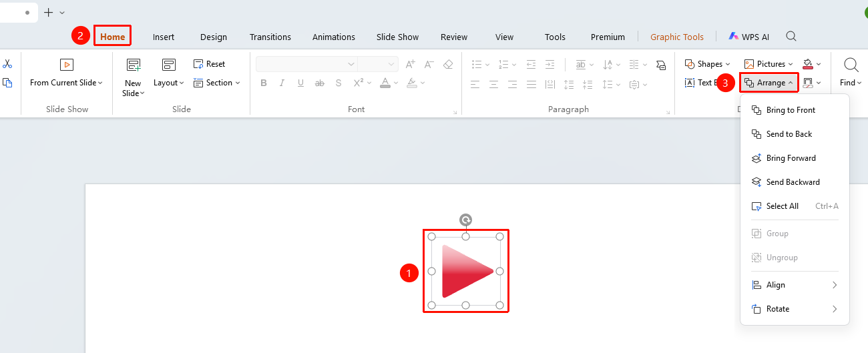Click the Underline text icon
Image resolution: width=868 pixels, height=353 pixels.
click(301, 83)
